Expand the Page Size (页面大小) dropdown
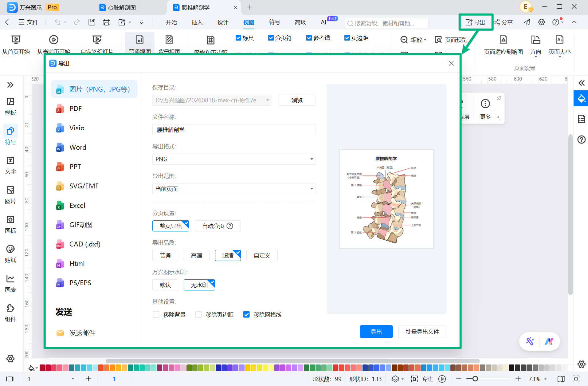Viewport: 588px width, 386px height. click(x=560, y=57)
